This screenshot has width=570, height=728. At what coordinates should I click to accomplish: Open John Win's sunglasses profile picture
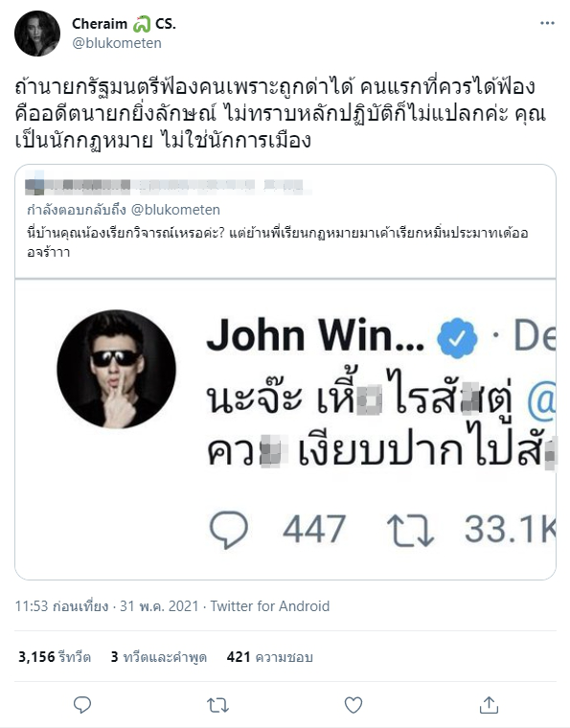[117, 369]
